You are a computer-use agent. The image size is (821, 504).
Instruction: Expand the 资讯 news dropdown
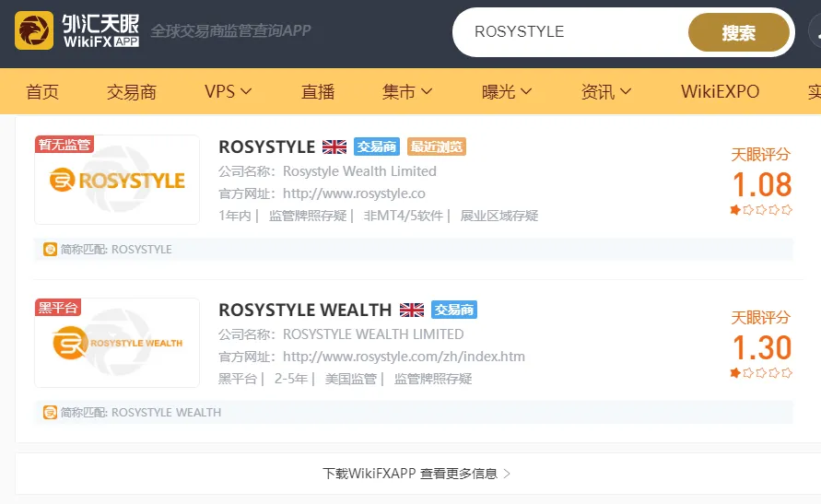coord(605,91)
